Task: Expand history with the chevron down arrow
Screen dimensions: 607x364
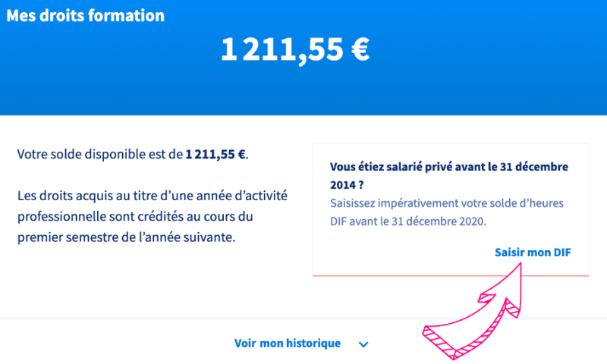Action: (363, 344)
